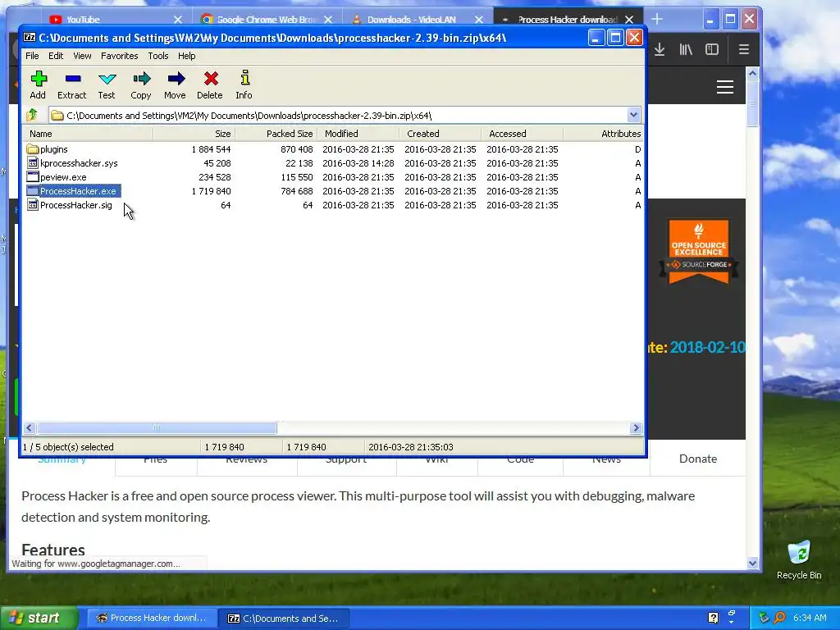840x630 pixels.
Task: Close the YouTube browser tab
Action: [178, 20]
